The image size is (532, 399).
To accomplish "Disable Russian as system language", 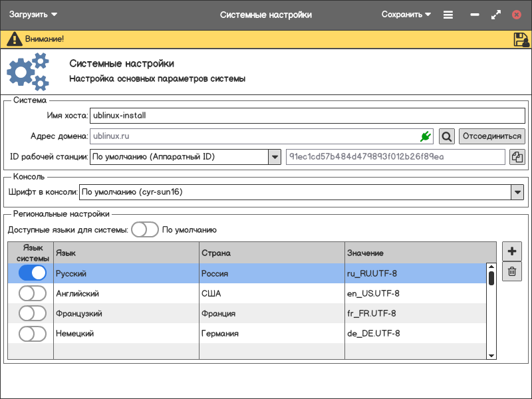I will 33,273.
